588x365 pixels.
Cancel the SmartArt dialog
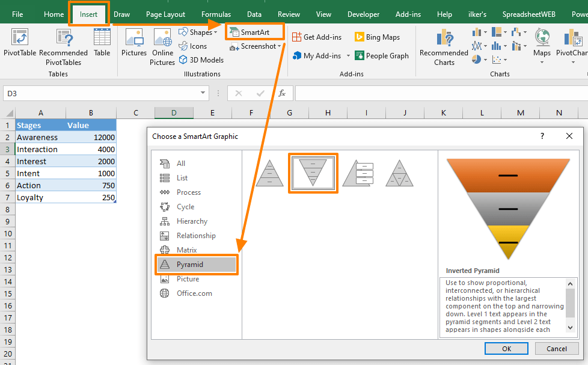click(556, 348)
